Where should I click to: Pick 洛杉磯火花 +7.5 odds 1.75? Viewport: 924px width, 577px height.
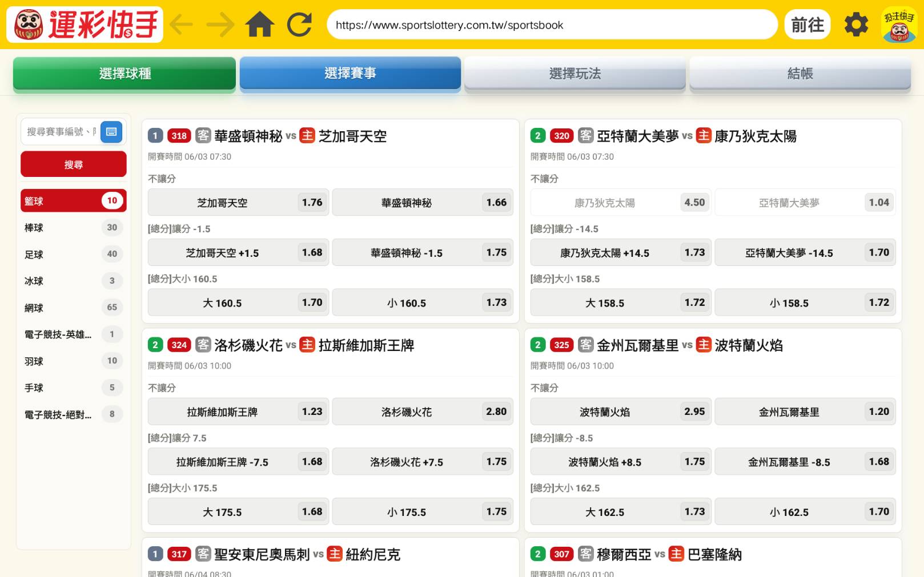tap(423, 462)
